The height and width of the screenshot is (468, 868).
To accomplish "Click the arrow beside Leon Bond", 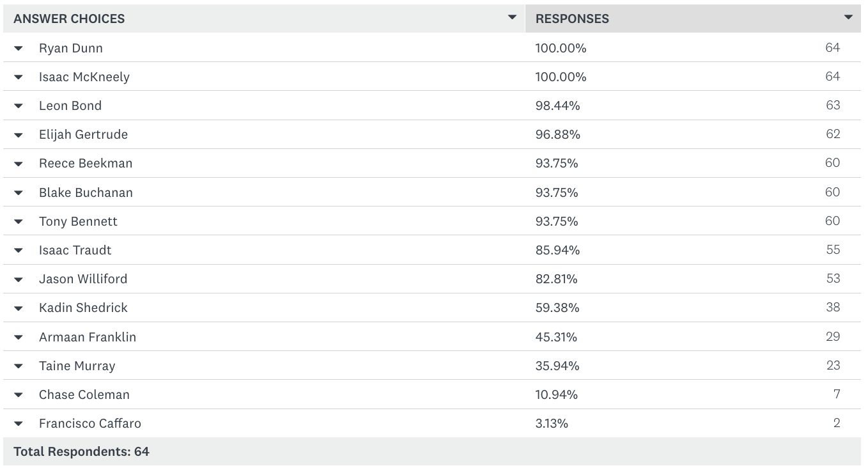I will click(19, 106).
